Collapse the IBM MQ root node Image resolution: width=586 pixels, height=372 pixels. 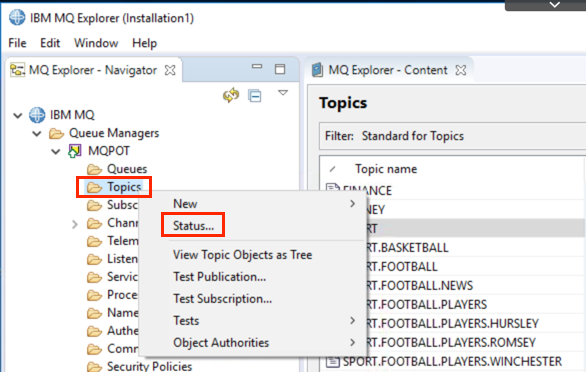click(x=18, y=116)
